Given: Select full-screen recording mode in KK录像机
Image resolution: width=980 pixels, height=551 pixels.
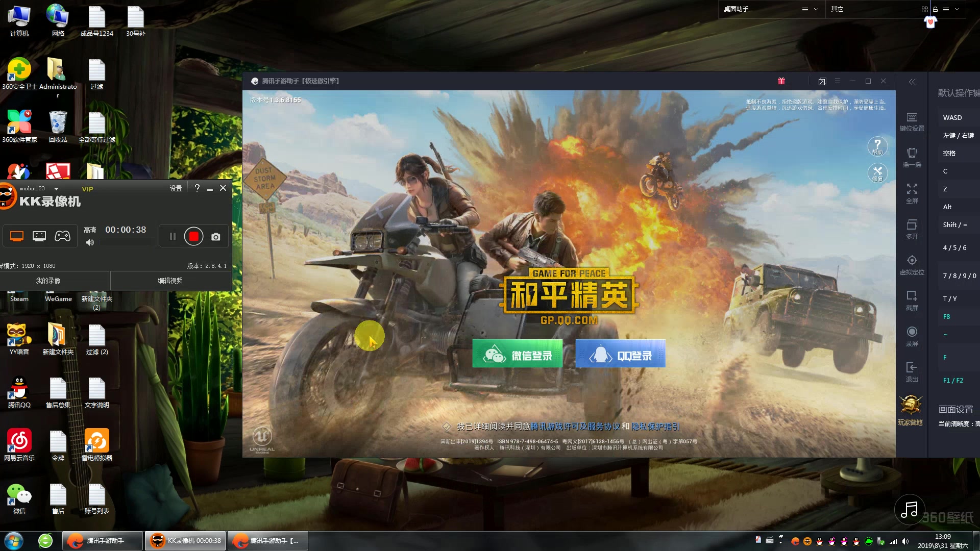Looking at the screenshot, I should click(x=17, y=236).
